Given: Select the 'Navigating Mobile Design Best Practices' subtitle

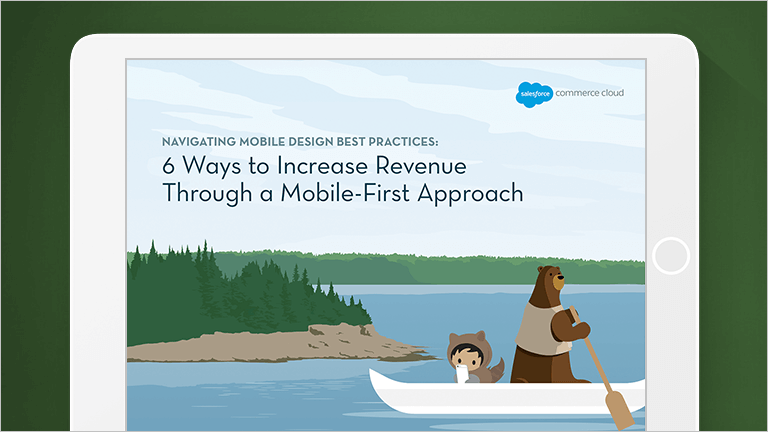Looking at the screenshot, I should point(300,140).
